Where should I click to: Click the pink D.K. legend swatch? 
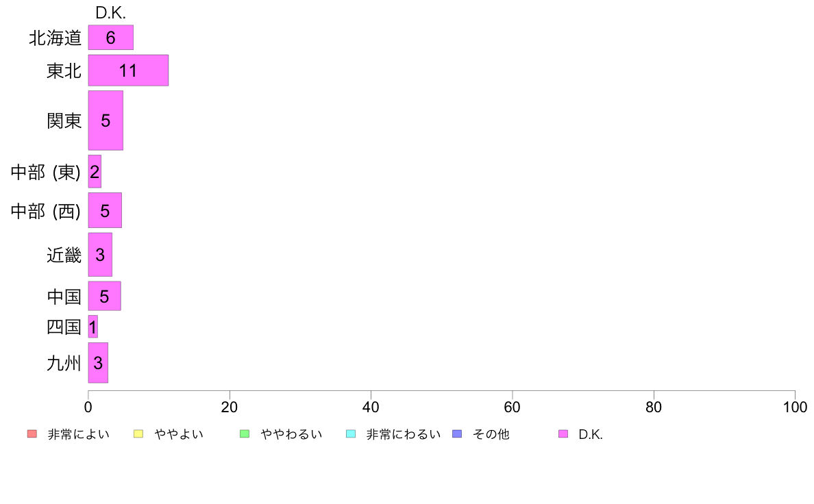(563, 434)
